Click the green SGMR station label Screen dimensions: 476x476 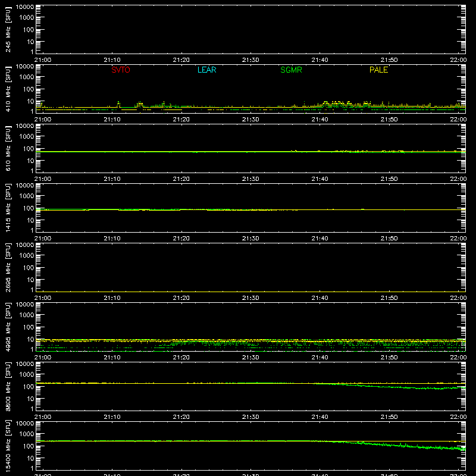[291, 70]
